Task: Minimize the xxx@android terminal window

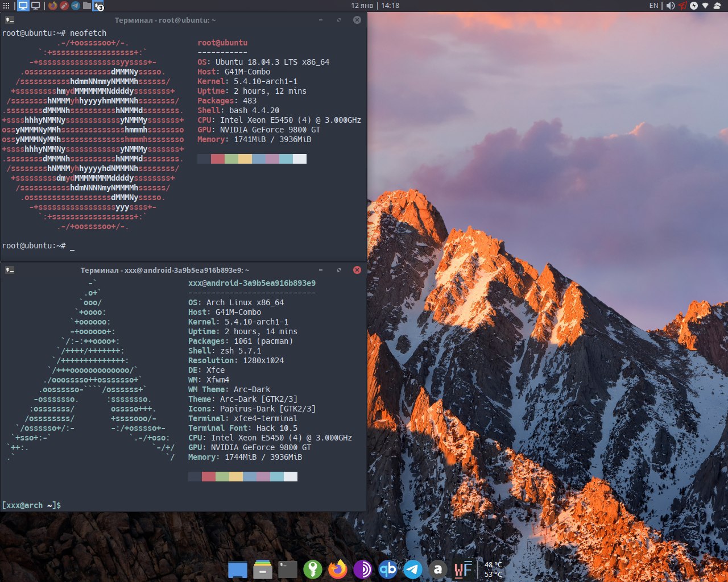Action: [321, 270]
